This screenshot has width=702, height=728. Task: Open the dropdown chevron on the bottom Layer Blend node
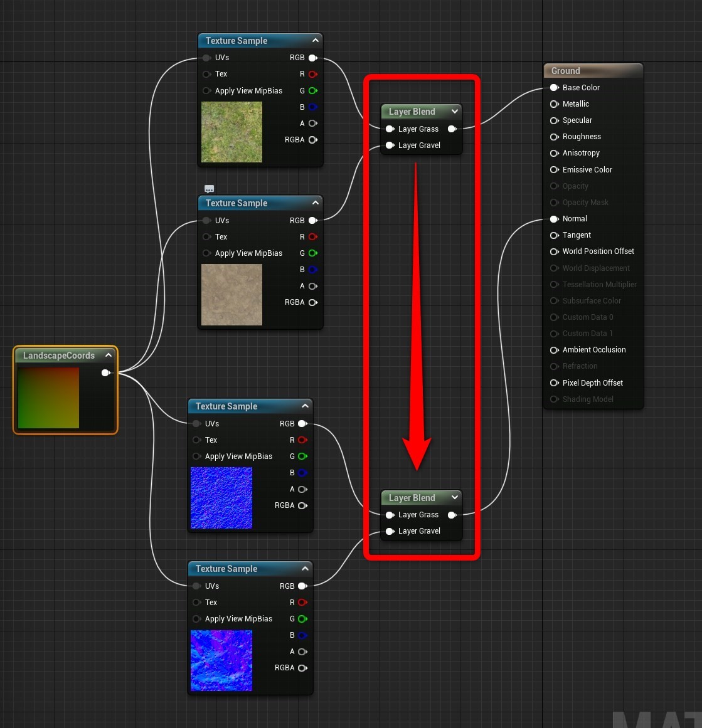(x=455, y=497)
